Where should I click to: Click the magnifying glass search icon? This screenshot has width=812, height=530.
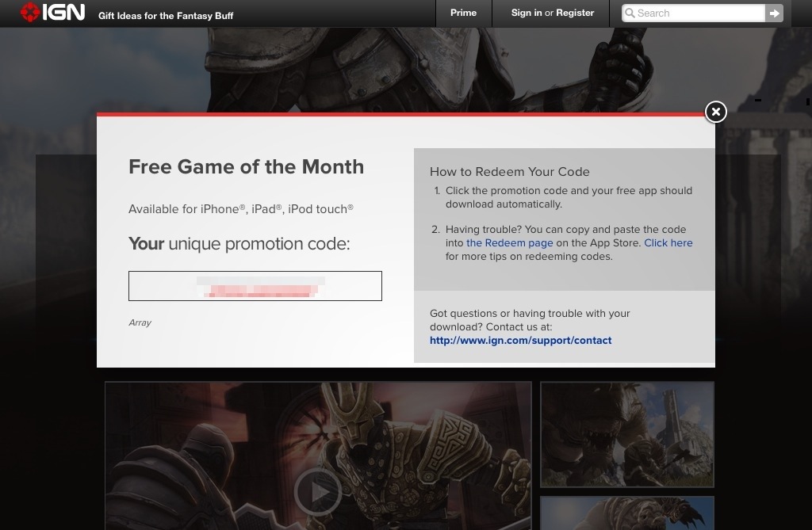coord(630,13)
